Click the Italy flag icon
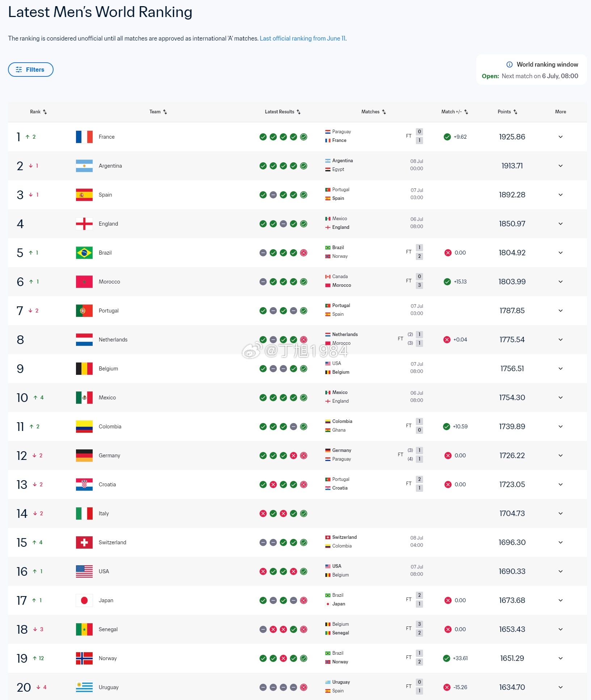This screenshot has width=591, height=700. [x=84, y=514]
